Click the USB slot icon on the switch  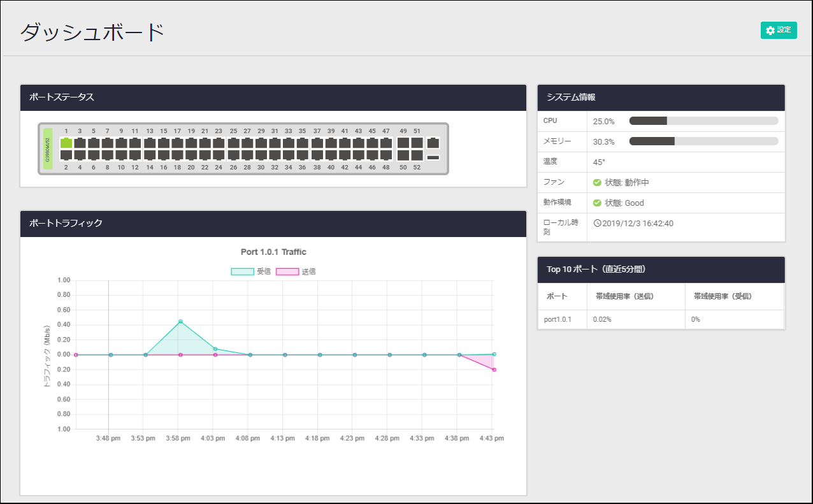click(x=433, y=157)
